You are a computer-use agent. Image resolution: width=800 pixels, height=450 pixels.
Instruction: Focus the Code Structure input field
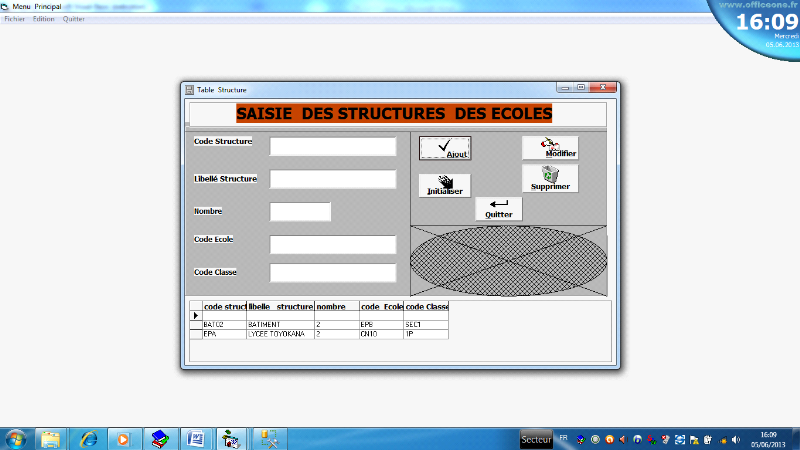point(333,147)
